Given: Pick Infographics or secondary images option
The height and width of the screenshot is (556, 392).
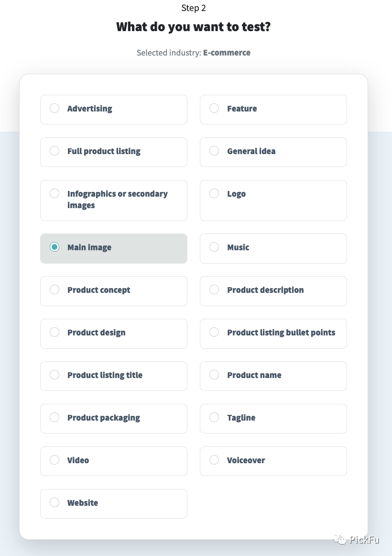Looking at the screenshot, I should (54, 194).
